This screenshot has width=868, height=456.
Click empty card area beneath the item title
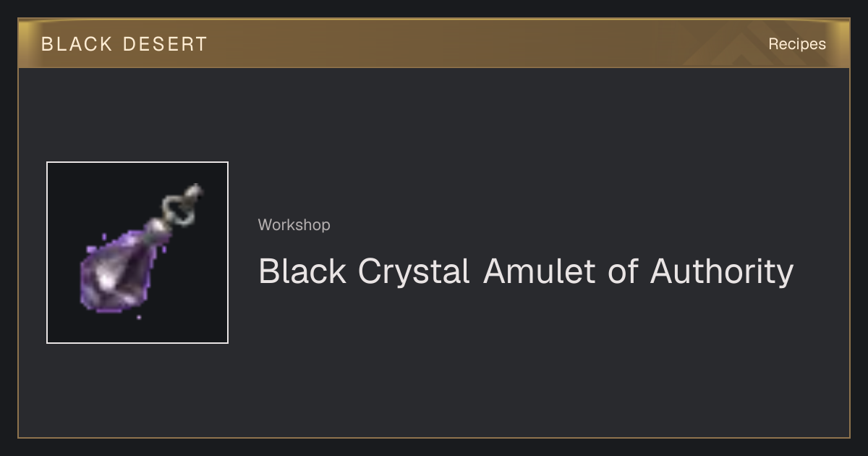click(526, 362)
